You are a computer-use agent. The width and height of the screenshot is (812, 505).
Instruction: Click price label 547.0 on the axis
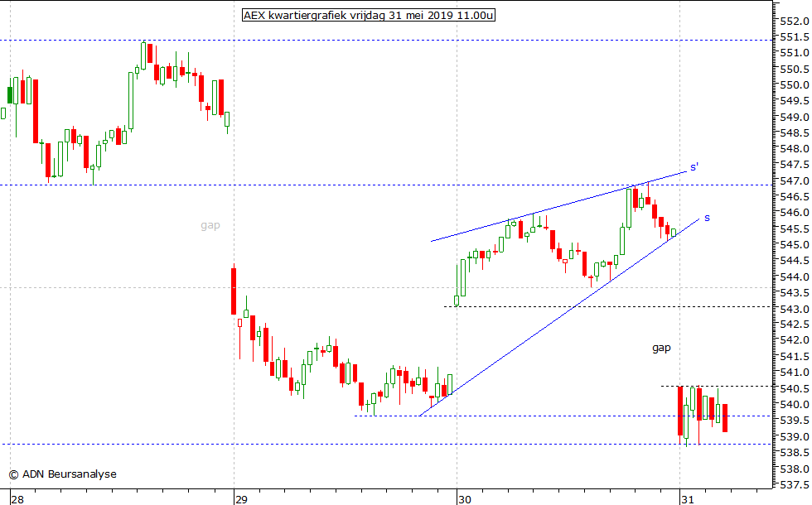click(x=795, y=180)
